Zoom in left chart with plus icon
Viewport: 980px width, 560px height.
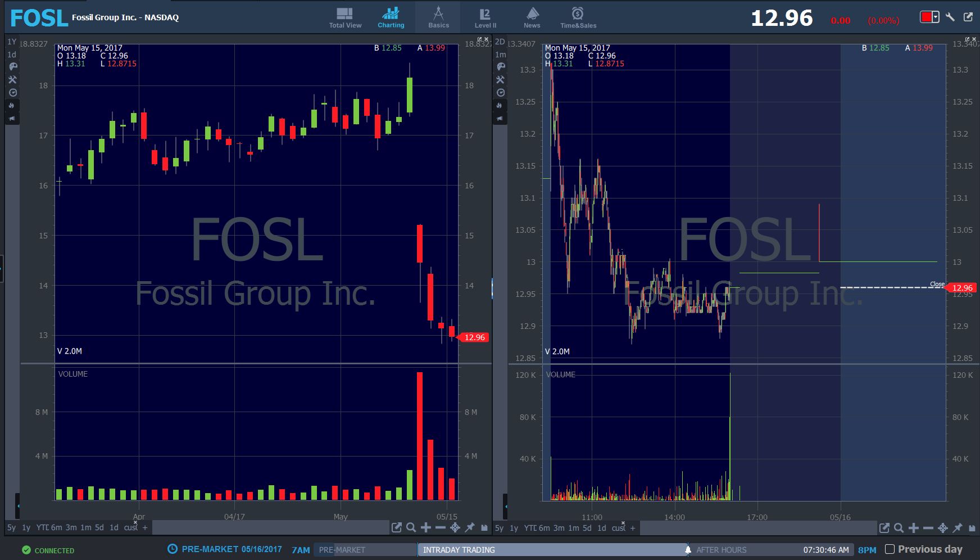coord(426,527)
